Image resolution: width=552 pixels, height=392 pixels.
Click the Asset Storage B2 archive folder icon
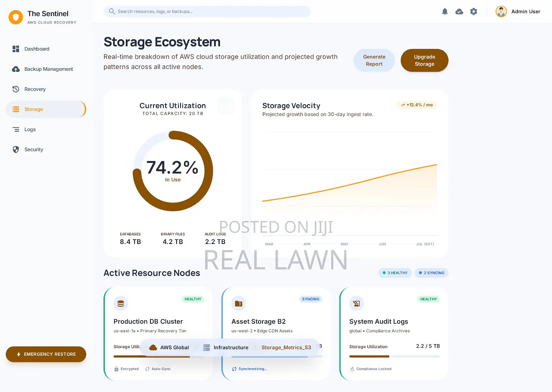pos(238,303)
